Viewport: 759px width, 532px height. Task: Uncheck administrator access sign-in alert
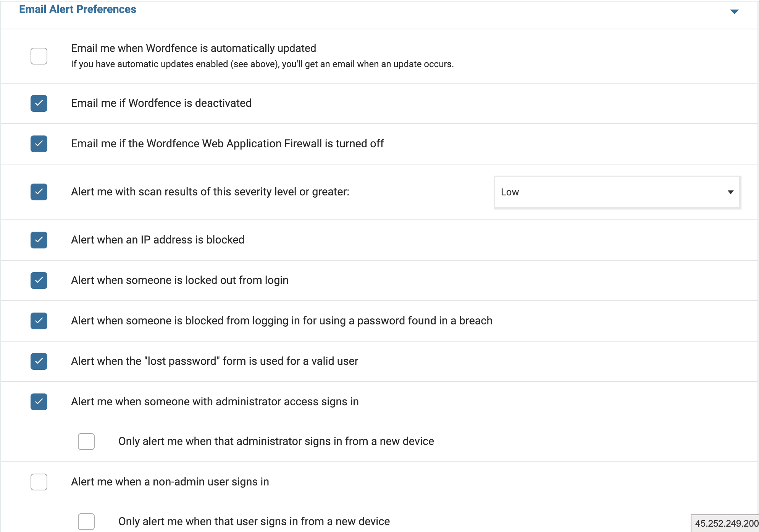click(39, 402)
